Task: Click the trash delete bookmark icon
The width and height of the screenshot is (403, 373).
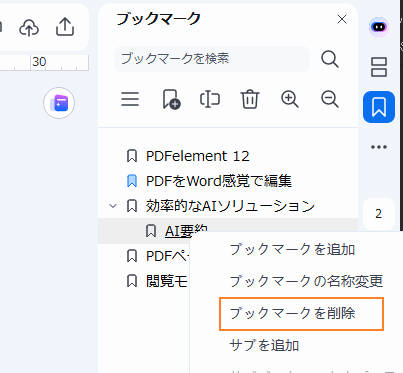Action: tap(250, 99)
